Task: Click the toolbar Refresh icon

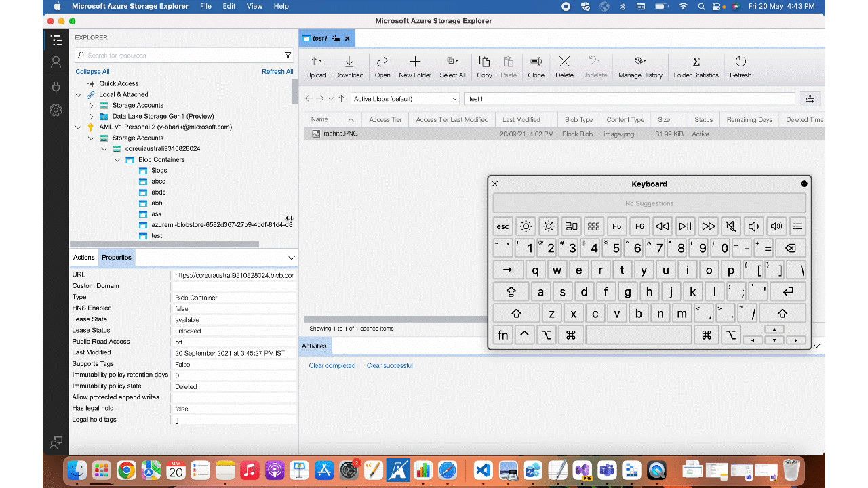Action: [741, 62]
